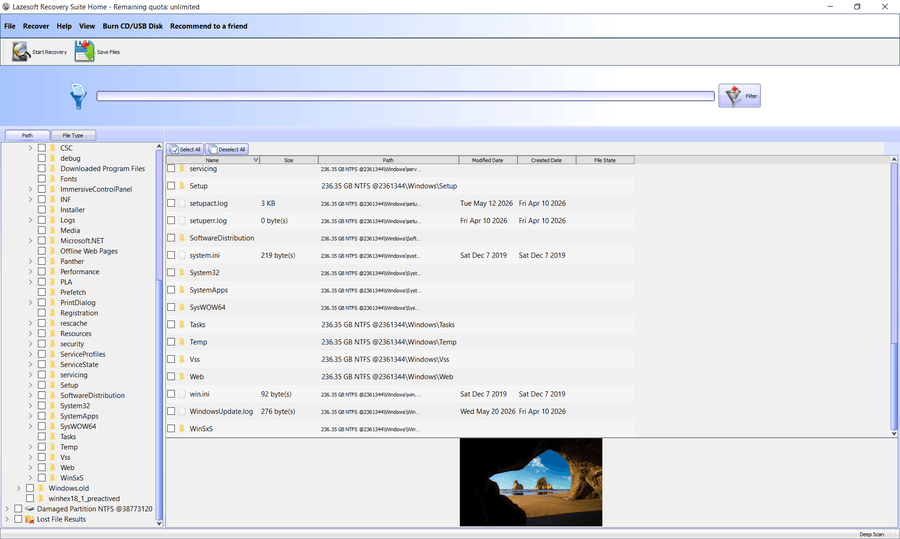This screenshot has width=900, height=539.
Task: Switch to the File Type tab
Action: coord(73,135)
